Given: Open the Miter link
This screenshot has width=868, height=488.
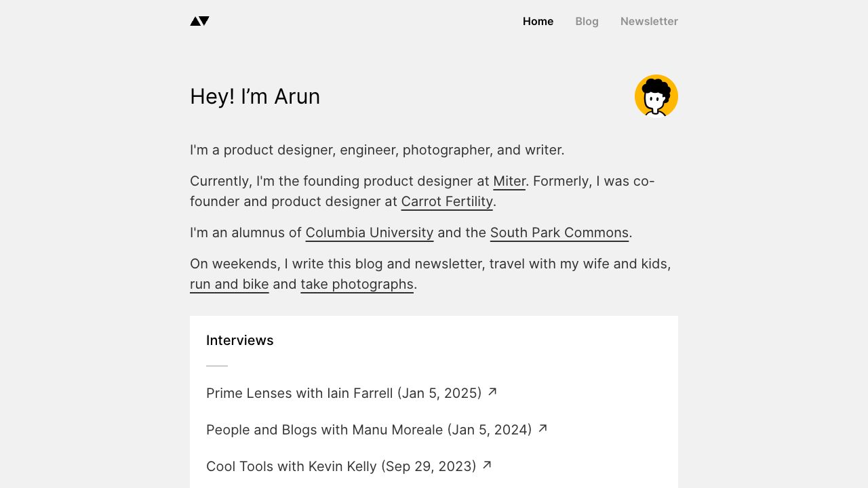Looking at the screenshot, I should pyautogui.click(x=509, y=181).
